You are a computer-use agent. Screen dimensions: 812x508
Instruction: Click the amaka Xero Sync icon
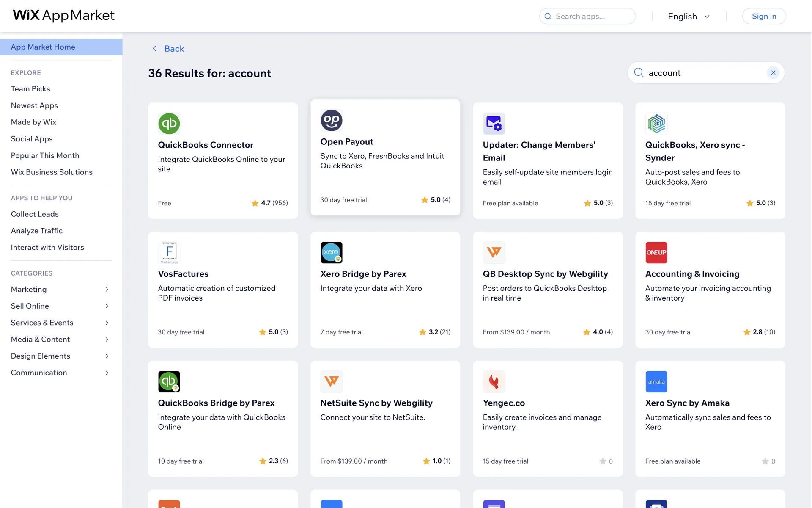click(x=656, y=381)
